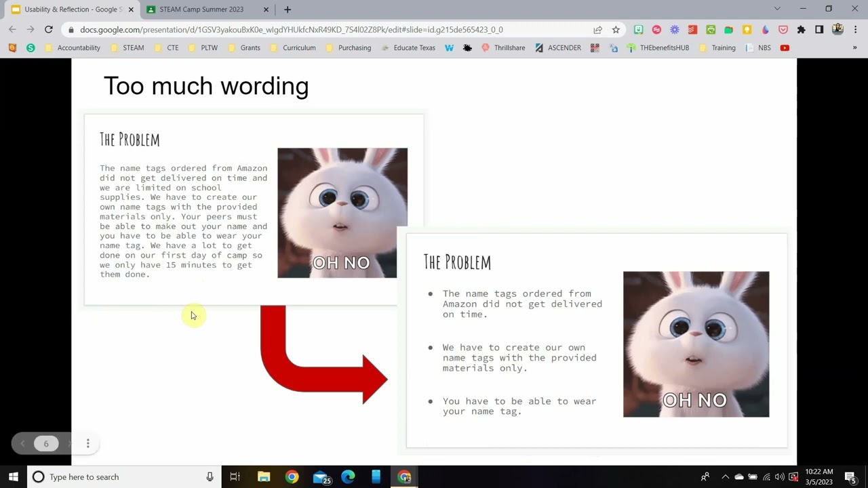Close the Usability & Reflection tab
Viewport: 868px width, 488px height.
point(131,9)
